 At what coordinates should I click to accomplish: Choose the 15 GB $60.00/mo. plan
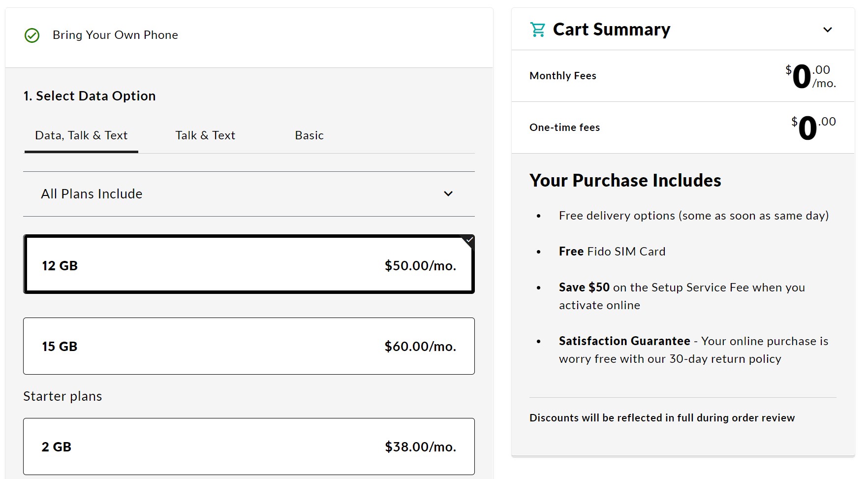click(x=248, y=346)
